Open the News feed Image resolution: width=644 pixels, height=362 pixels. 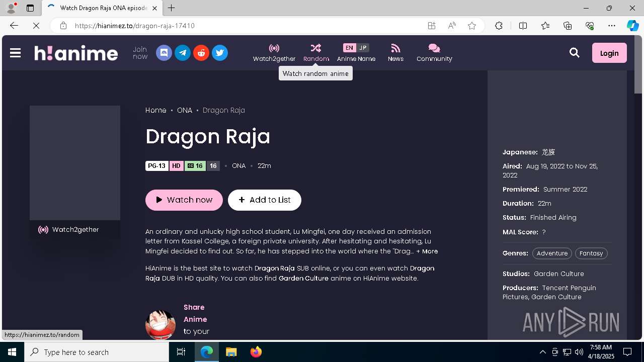click(x=395, y=53)
